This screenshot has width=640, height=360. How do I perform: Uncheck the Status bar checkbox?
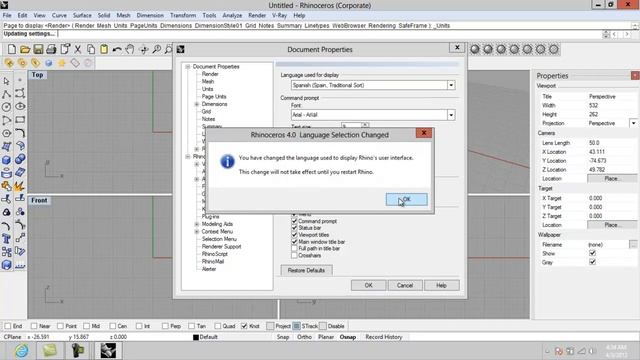pos(294,228)
